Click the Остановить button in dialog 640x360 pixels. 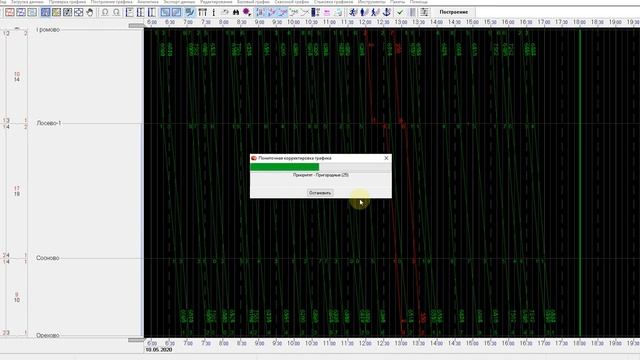(320, 193)
